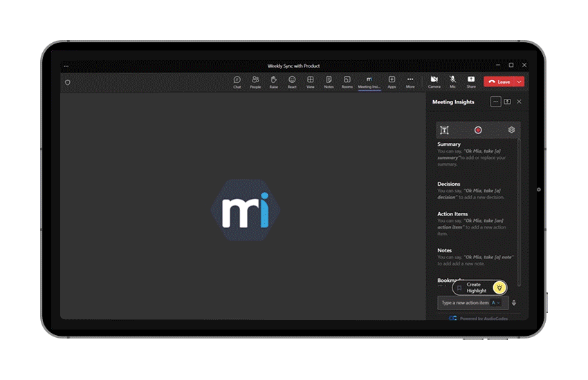Screen dimensions: 588x380
Task: Open meeting Notes from the toolbar
Action: tap(329, 82)
